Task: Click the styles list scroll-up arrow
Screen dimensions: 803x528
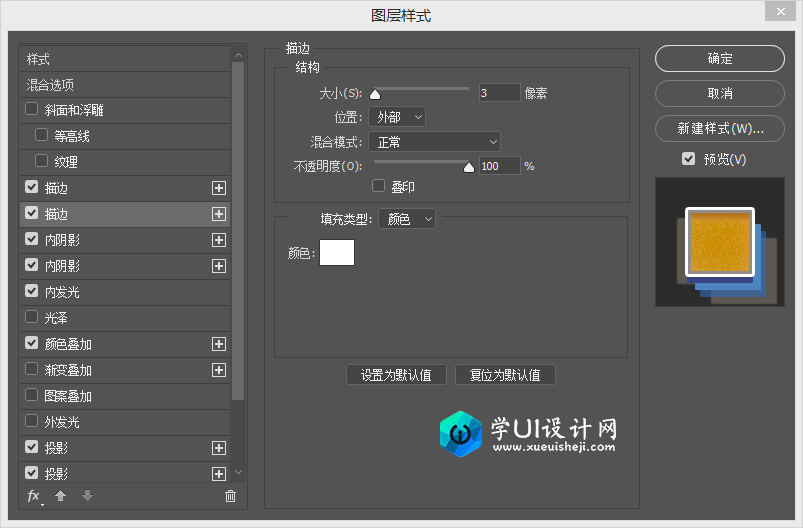Action: click(x=238, y=55)
